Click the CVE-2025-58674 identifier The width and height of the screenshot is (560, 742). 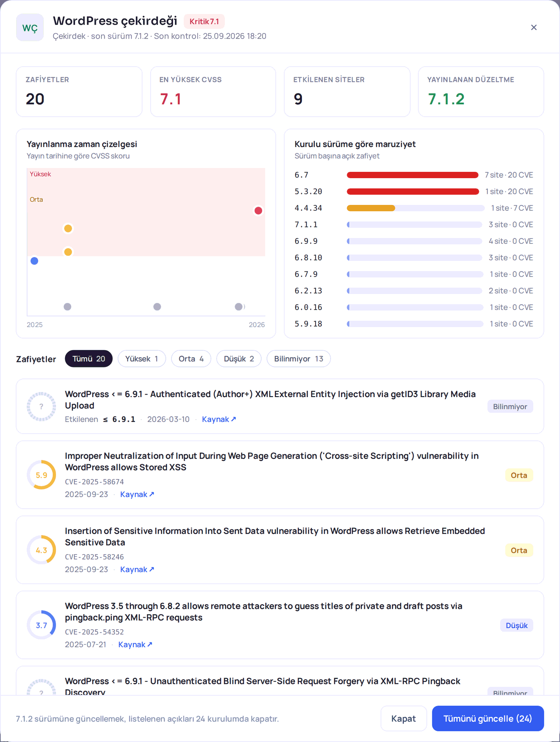tap(94, 482)
